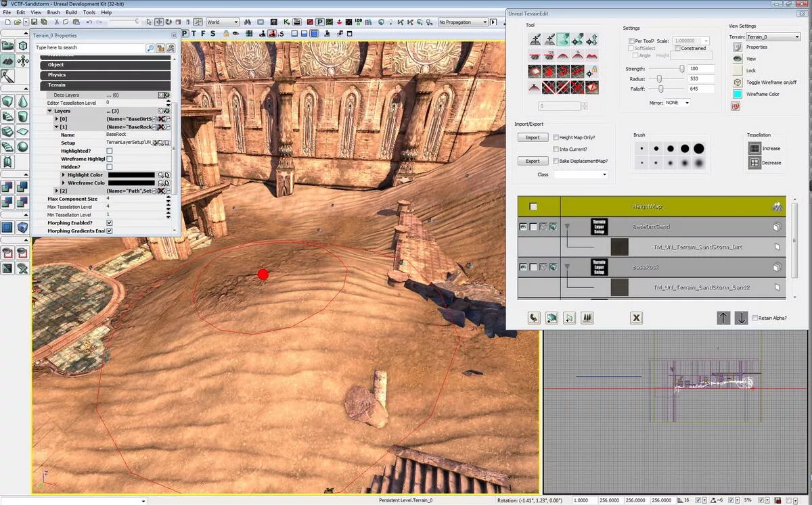
Task: Select the geometry mode move icon
Action: coord(23,61)
